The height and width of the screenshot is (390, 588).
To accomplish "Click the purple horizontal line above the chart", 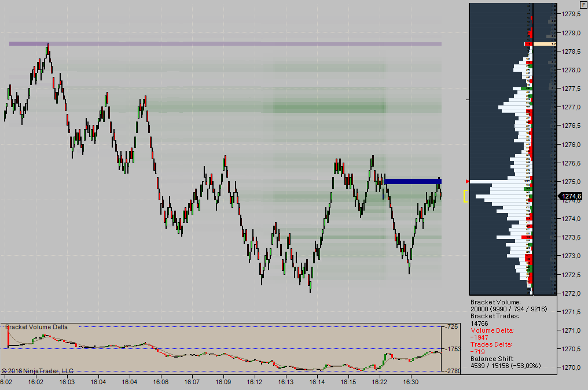I will (225, 43).
